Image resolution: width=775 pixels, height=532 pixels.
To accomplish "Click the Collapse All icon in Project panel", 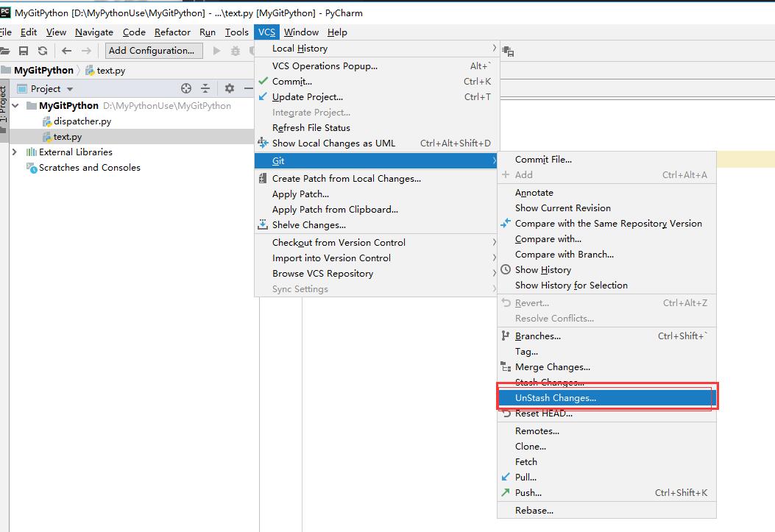I will [x=205, y=88].
